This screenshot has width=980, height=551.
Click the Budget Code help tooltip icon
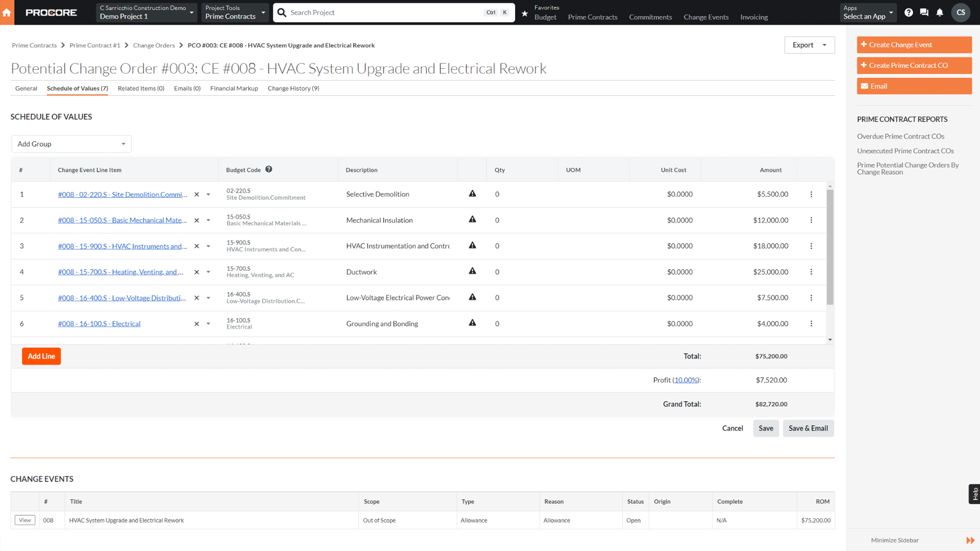269,169
